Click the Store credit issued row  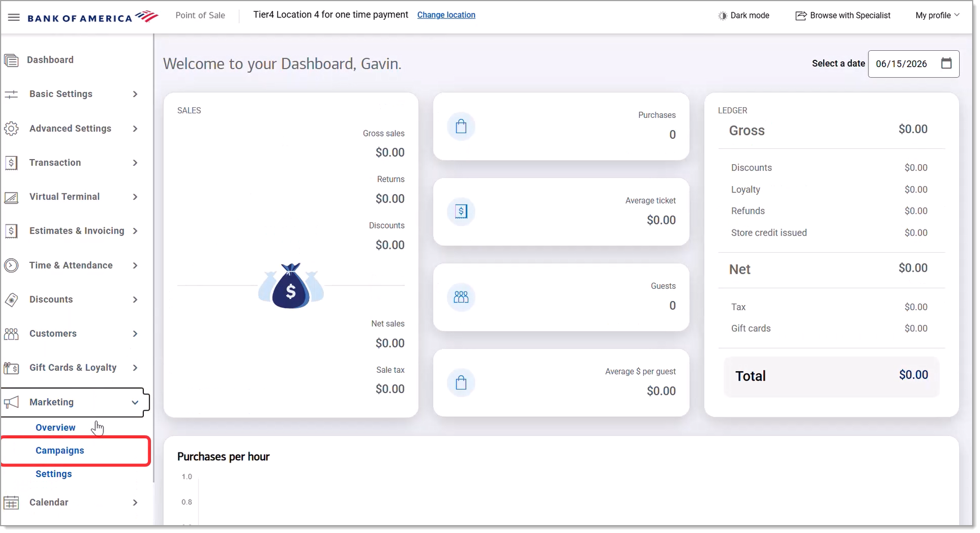point(829,233)
